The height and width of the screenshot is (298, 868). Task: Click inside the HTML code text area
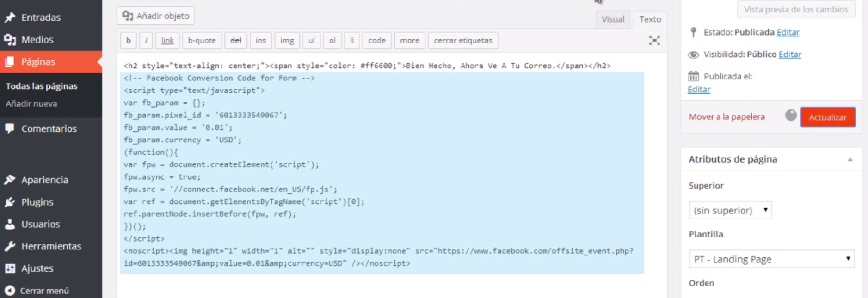(x=392, y=176)
